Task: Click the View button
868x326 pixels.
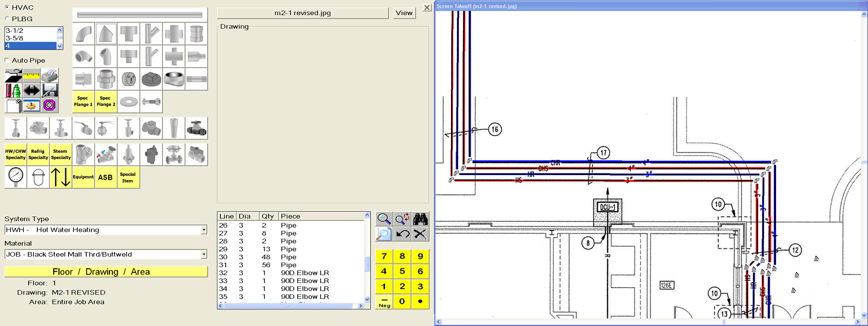Action: pos(404,13)
